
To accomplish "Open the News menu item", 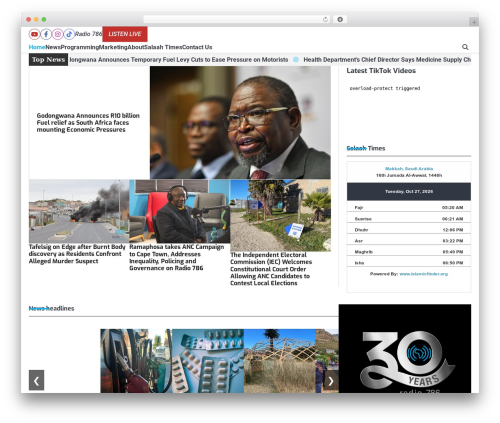I will (x=53, y=47).
